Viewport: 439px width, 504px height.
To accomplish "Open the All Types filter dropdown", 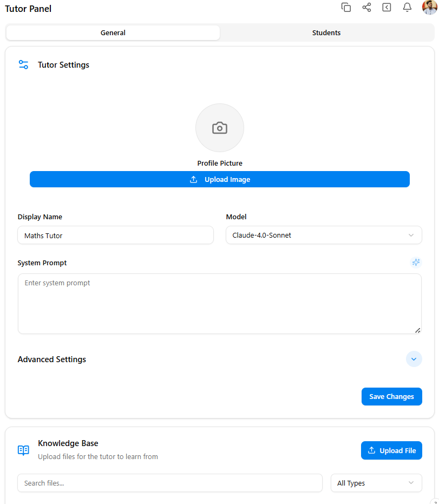I will pyautogui.click(x=376, y=483).
